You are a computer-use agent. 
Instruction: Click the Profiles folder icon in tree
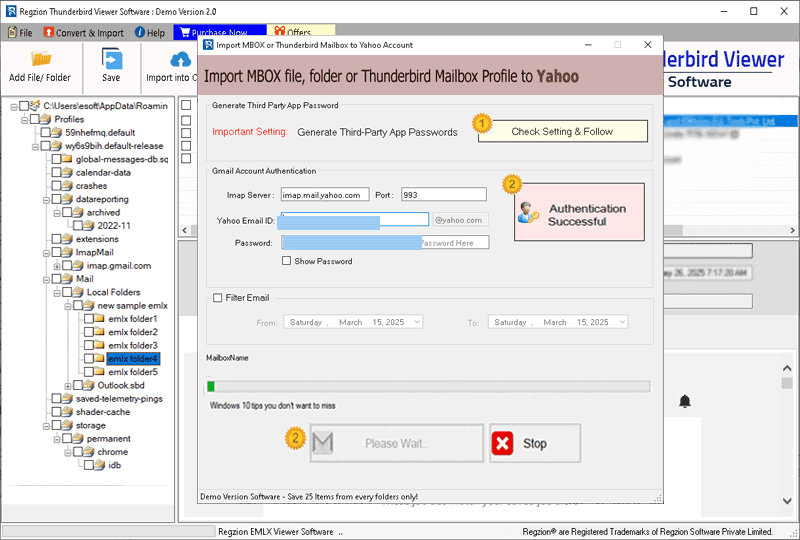pos(46,119)
